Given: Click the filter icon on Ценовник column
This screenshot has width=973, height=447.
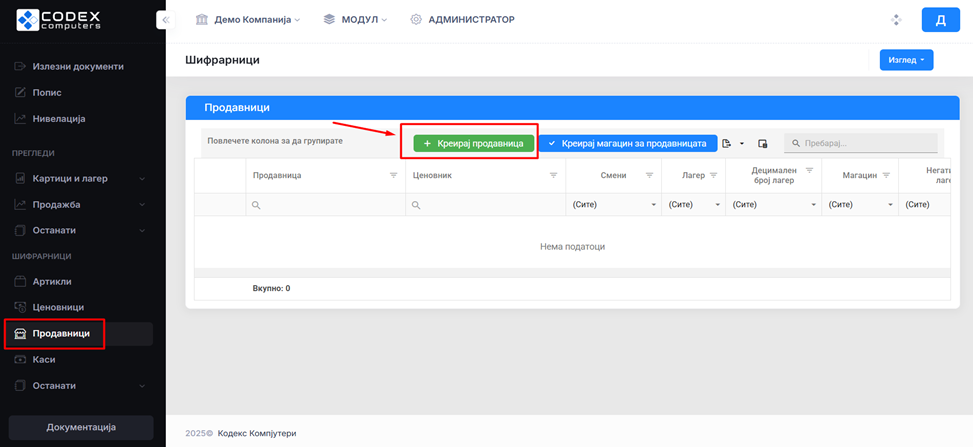Looking at the screenshot, I should point(553,175).
